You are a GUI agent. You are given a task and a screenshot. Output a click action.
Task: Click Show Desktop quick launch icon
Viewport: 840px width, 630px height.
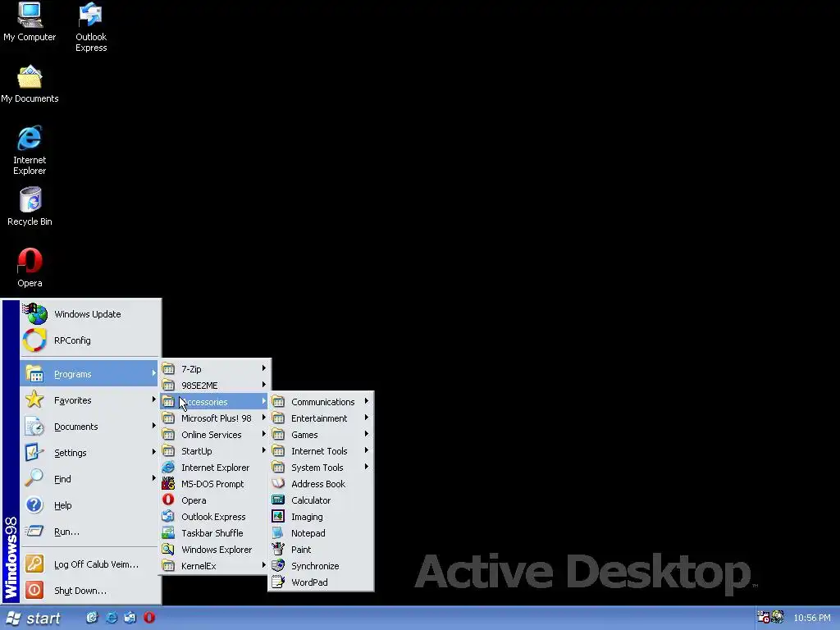click(x=92, y=618)
